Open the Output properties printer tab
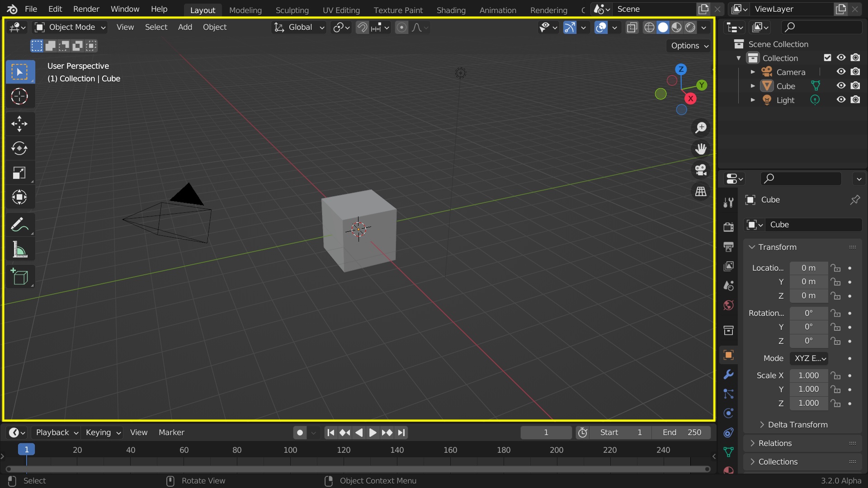 (728, 246)
